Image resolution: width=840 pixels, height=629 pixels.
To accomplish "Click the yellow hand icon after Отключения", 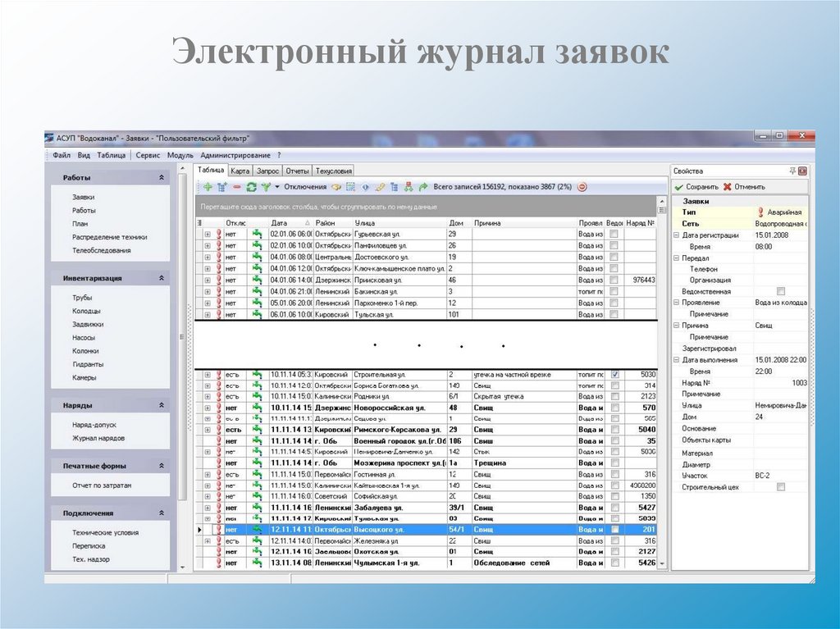I will click(x=336, y=187).
